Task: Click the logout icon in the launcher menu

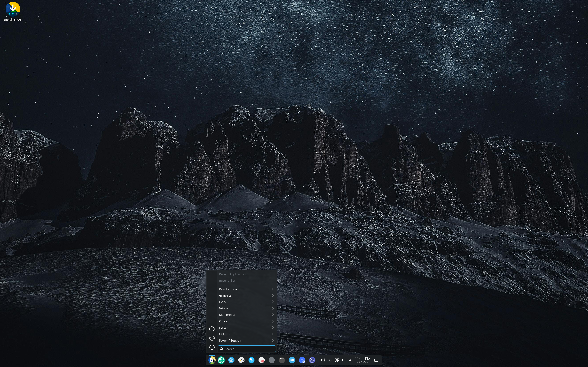Action: click(212, 329)
